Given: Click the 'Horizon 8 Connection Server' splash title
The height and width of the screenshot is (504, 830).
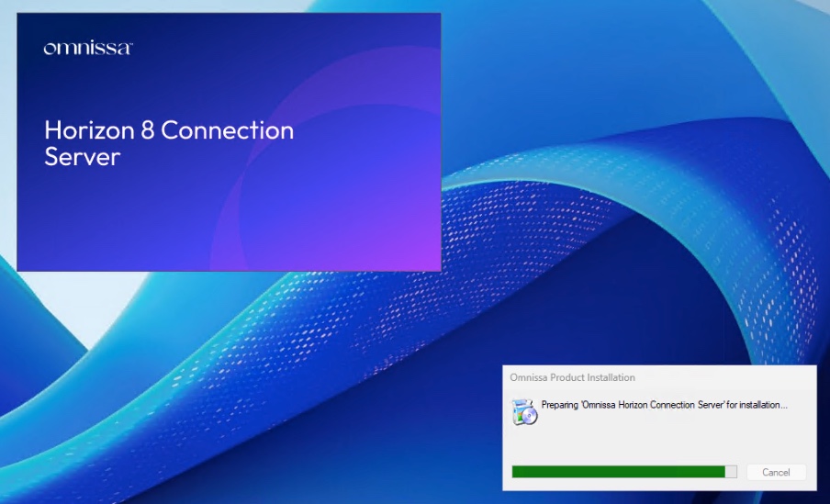Looking at the screenshot, I should 169,143.
